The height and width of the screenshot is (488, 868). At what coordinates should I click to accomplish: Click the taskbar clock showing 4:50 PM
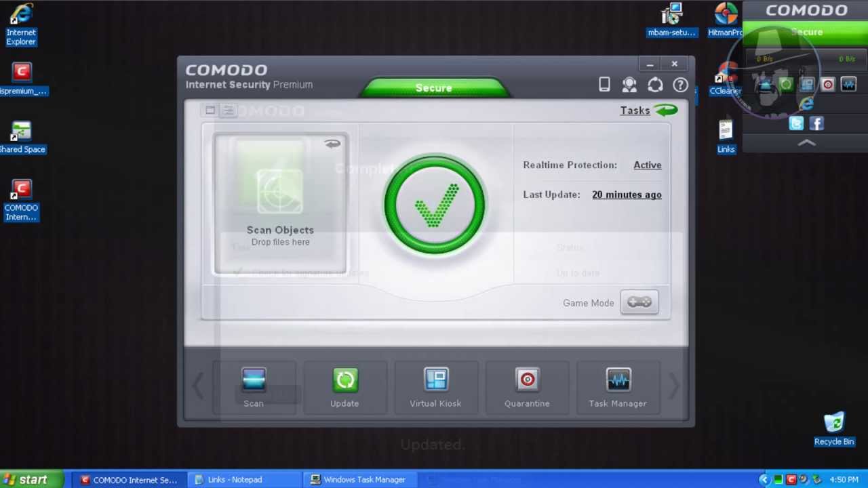coord(844,480)
